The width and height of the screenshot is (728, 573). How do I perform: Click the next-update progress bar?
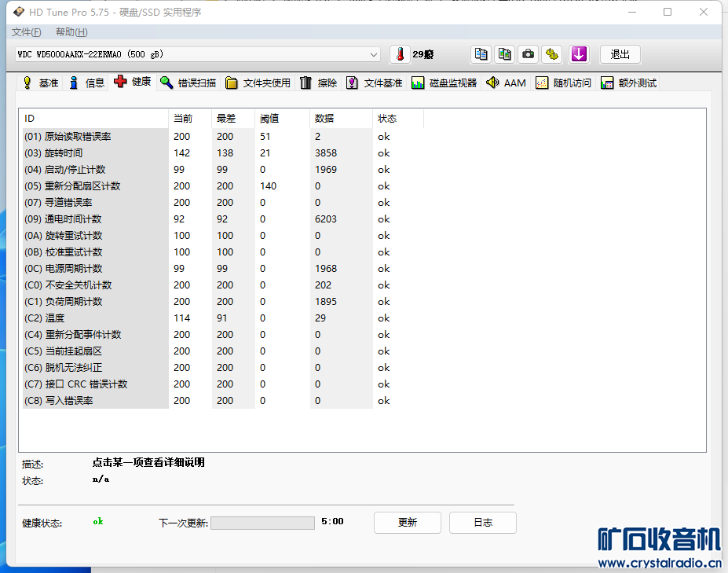263,523
